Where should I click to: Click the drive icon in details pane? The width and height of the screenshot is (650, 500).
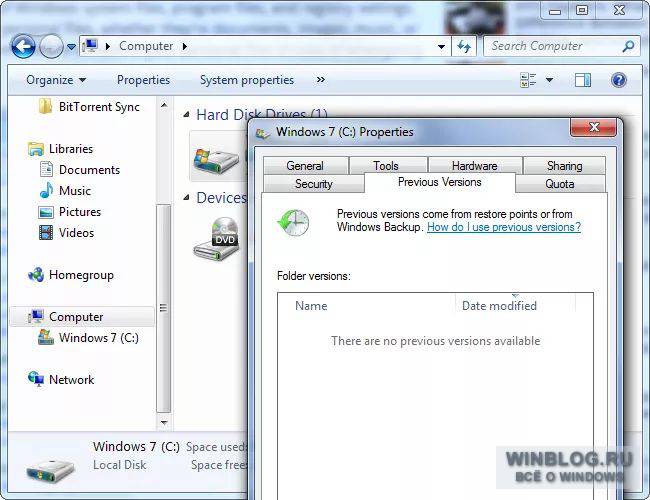pyautogui.click(x=50, y=469)
